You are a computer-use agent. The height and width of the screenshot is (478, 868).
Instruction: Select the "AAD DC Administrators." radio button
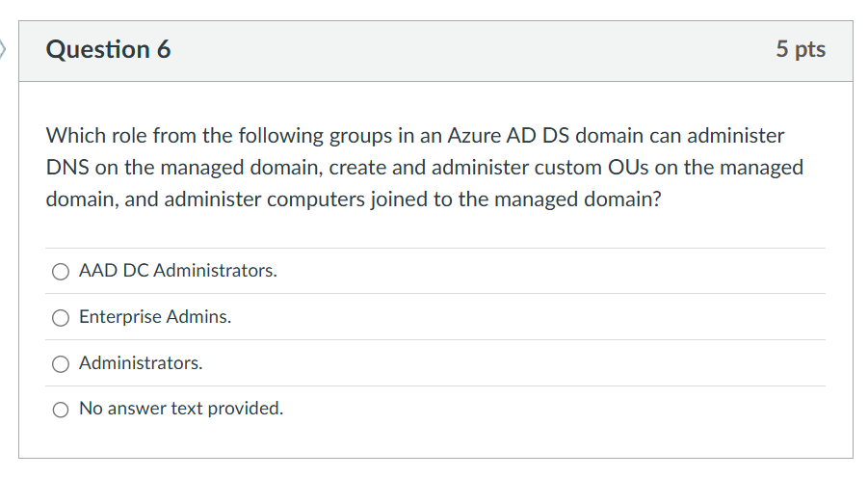click(61, 272)
